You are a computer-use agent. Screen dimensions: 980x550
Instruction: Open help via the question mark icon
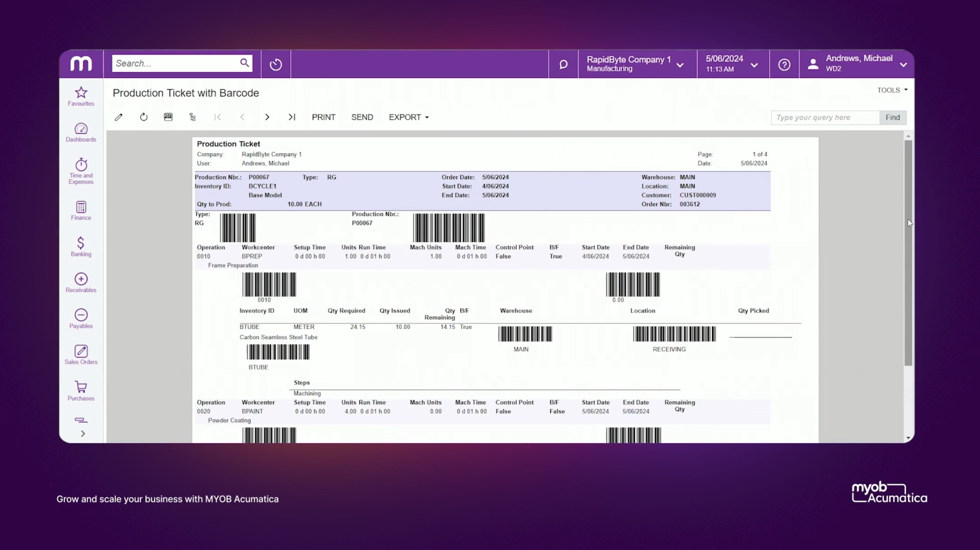coord(784,64)
